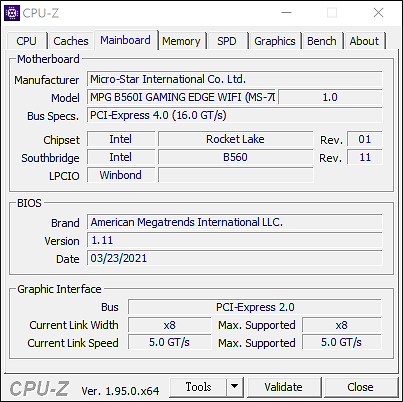Close the CPU-Z window with X

click(378, 13)
